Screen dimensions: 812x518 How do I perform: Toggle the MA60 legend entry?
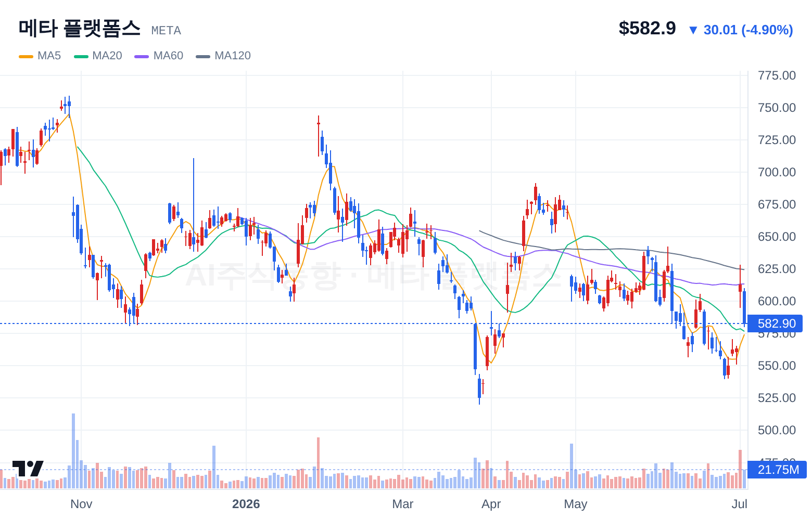159,56
